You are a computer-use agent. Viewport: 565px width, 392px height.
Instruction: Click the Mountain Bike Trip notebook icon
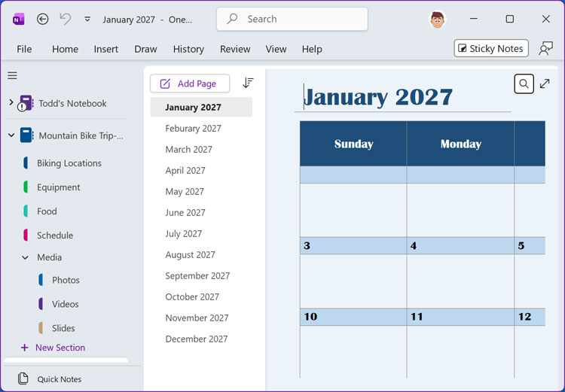point(26,135)
